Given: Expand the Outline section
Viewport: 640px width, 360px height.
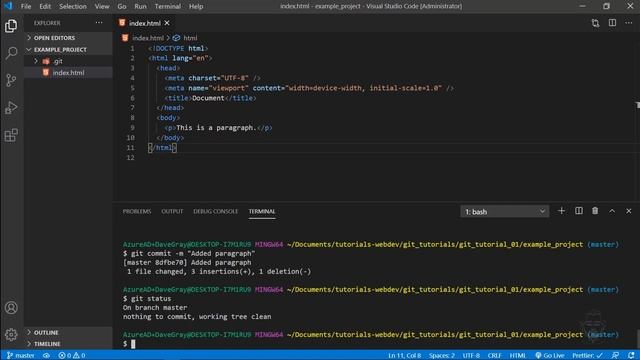Looking at the screenshot, I should 68,332.
